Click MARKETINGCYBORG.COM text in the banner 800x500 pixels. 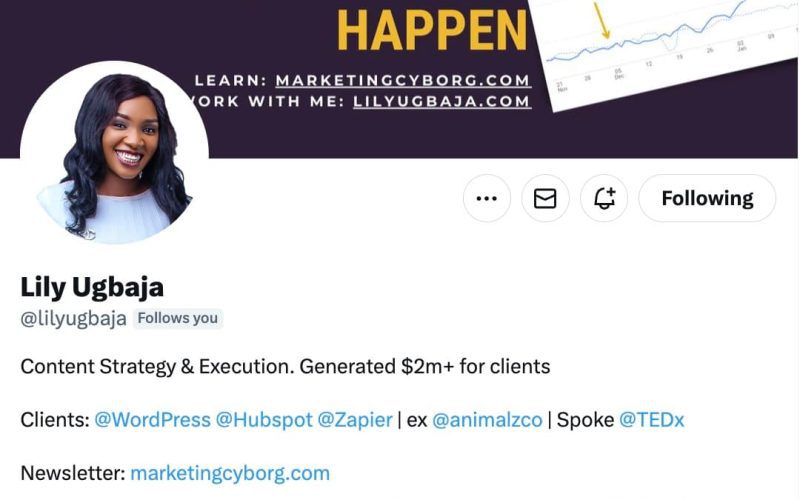[404, 81]
